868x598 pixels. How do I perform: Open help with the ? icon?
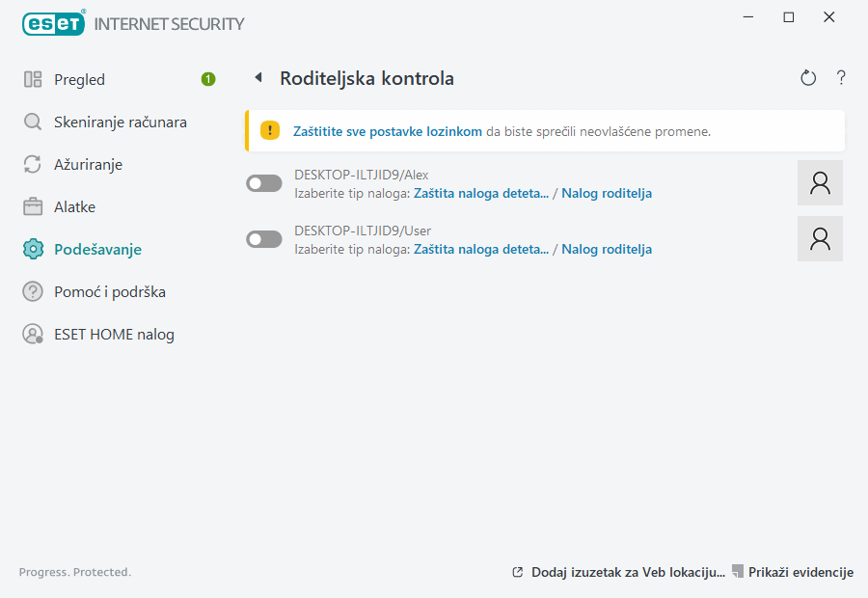click(x=840, y=78)
